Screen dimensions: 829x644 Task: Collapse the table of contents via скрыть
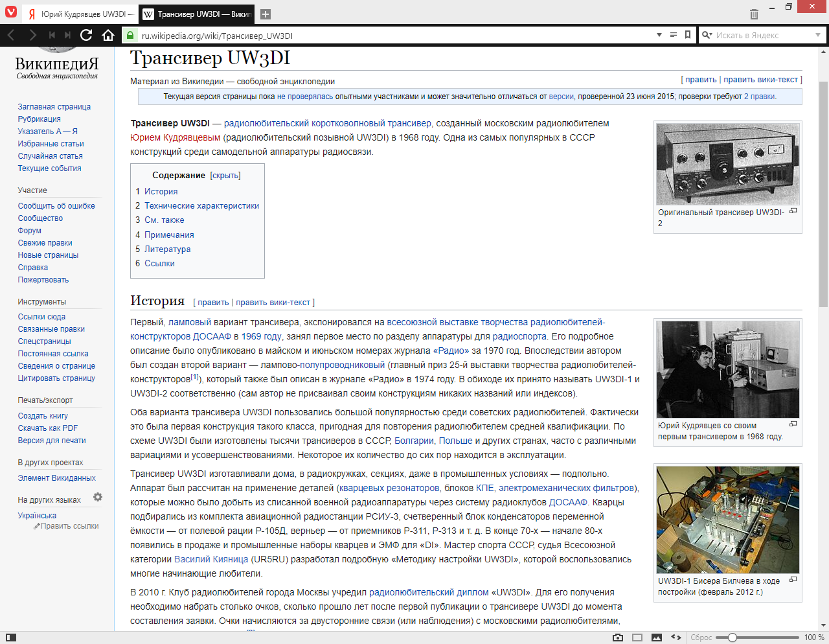(225, 176)
